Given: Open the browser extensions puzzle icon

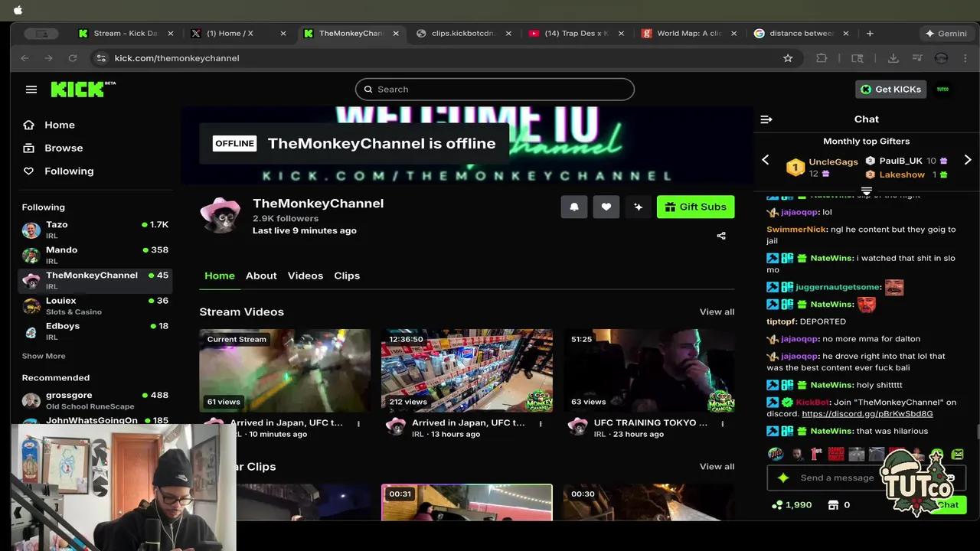Looking at the screenshot, I should (x=822, y=58).
